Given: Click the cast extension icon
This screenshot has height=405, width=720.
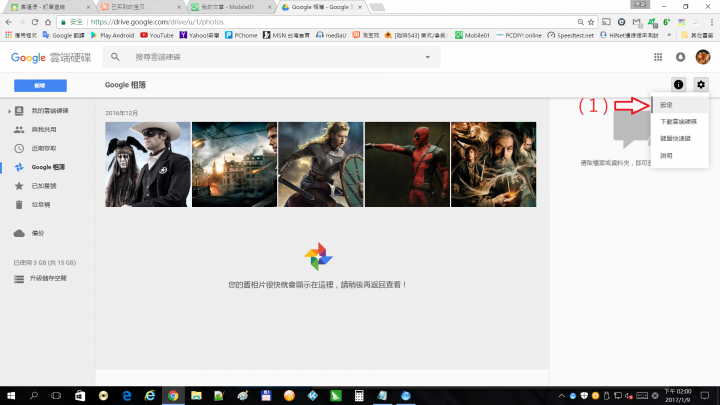Looking at the screenshot, I should (x=606, y=22).
